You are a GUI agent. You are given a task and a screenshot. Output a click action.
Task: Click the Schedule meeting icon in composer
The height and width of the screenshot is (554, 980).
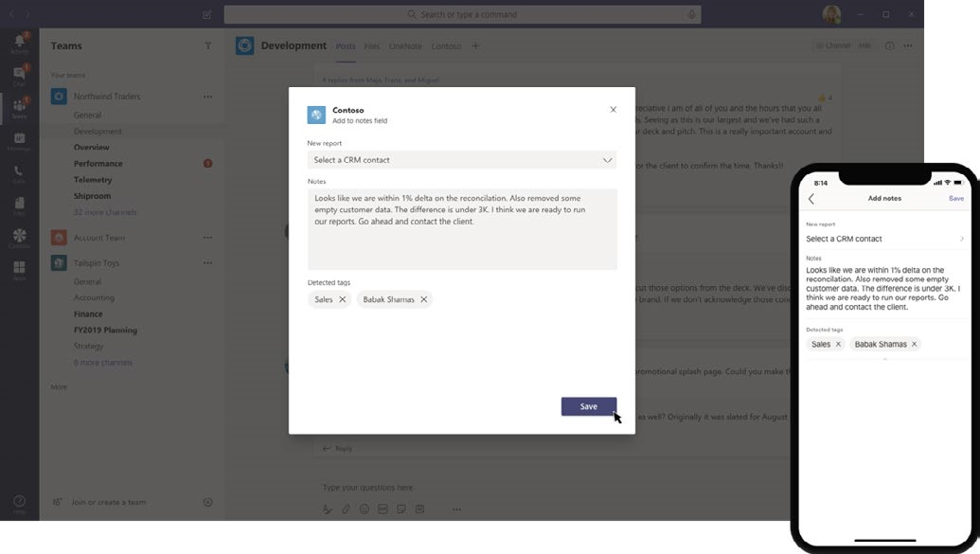click(420, 509)
